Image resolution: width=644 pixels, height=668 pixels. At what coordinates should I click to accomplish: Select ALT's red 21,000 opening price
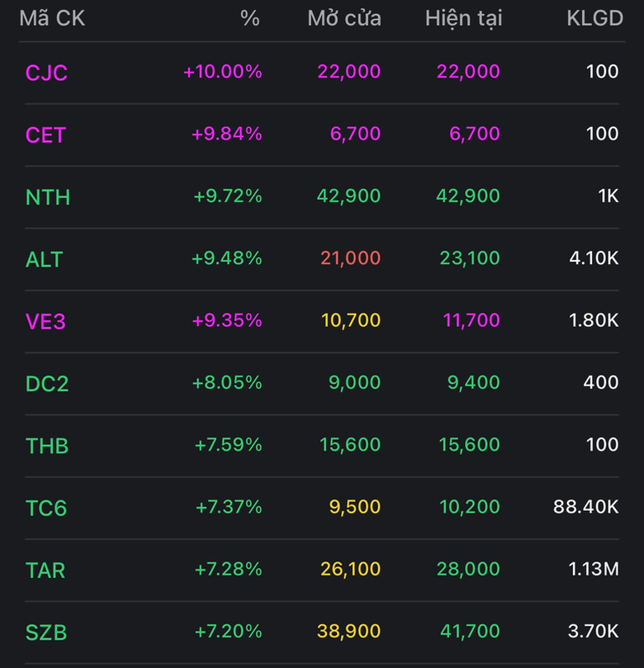(349, 258)
